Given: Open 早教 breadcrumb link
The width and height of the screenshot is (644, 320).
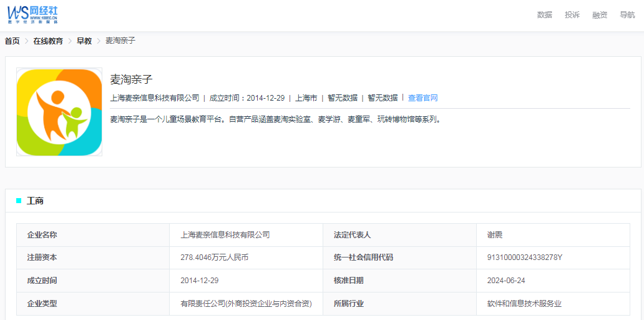Looking at the screenshot, I should (84, 41).
